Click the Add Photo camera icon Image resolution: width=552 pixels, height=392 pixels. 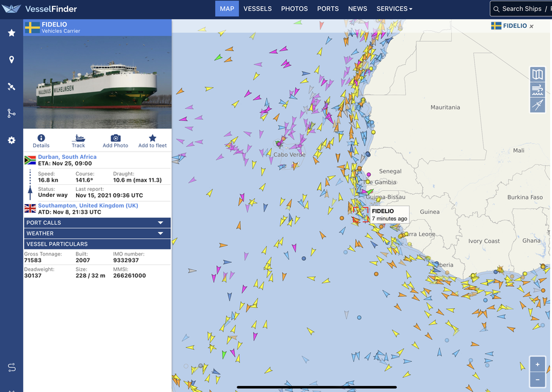(x=115, y=141)
